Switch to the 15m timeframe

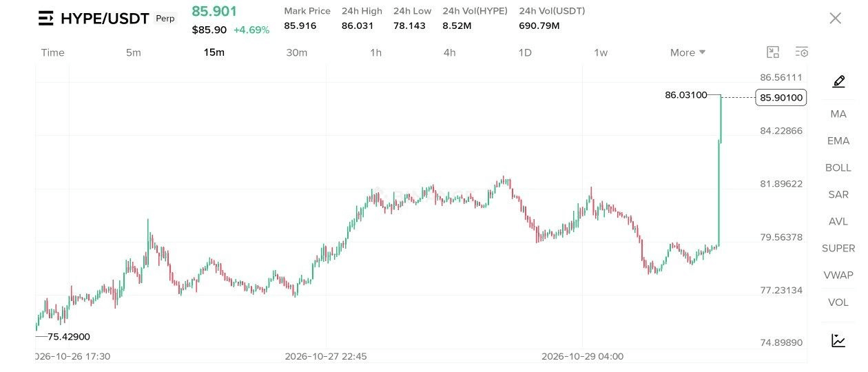[214, 53]
